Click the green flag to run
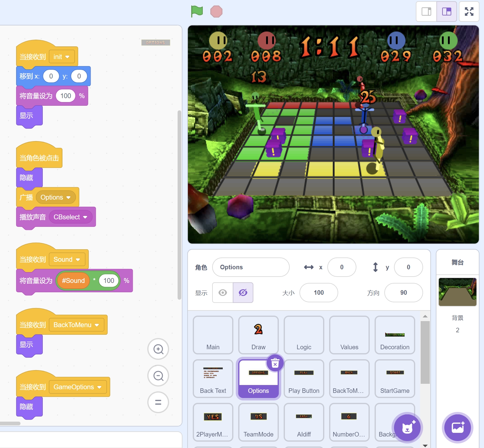 point(197,12)
